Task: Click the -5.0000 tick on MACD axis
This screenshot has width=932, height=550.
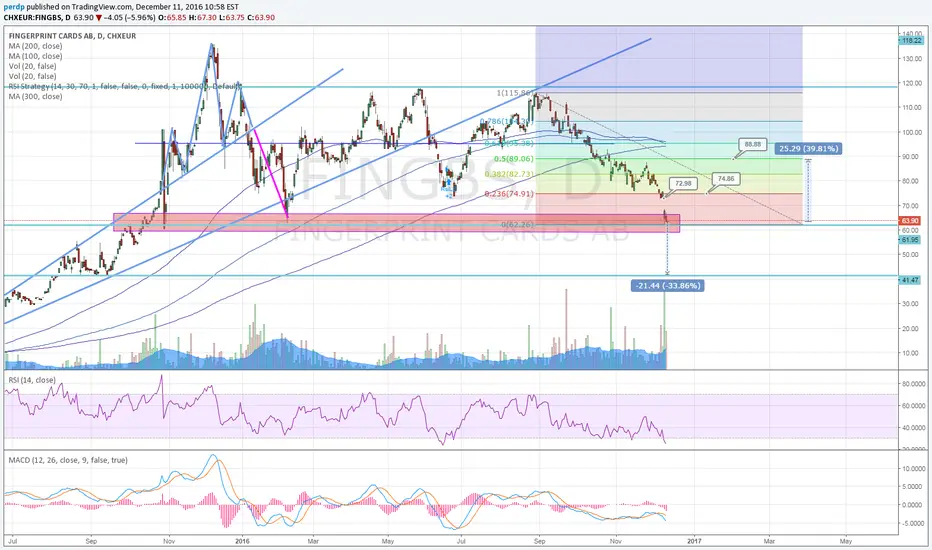Action: point(913,524)
